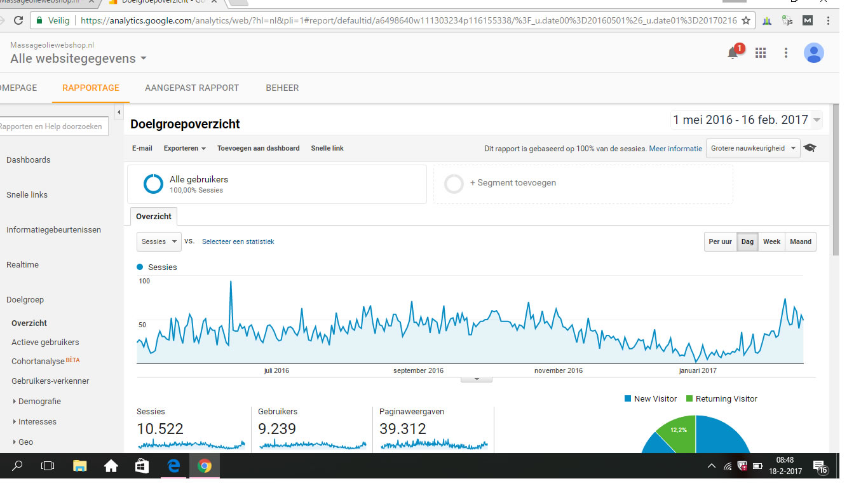The image size is (868, 488).
Task: Open the Grotere nauwkeurigheid dropdown
Action: click(753, 148)
